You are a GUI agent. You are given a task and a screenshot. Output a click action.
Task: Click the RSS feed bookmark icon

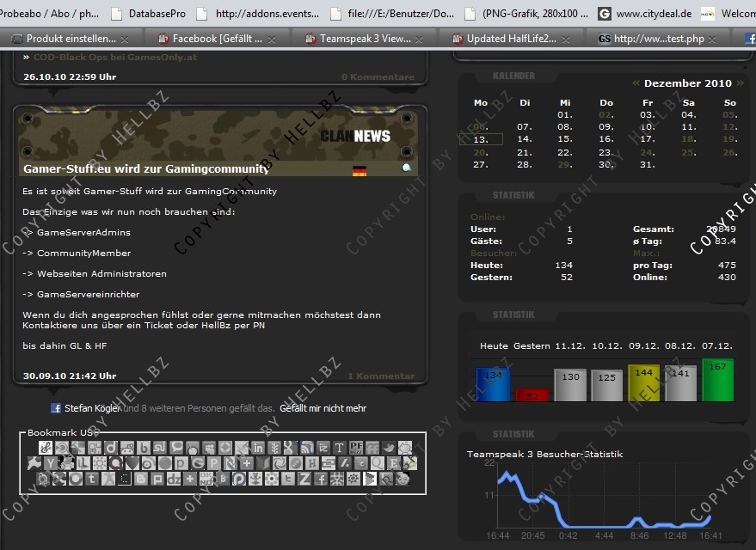(x=307, y=448)
